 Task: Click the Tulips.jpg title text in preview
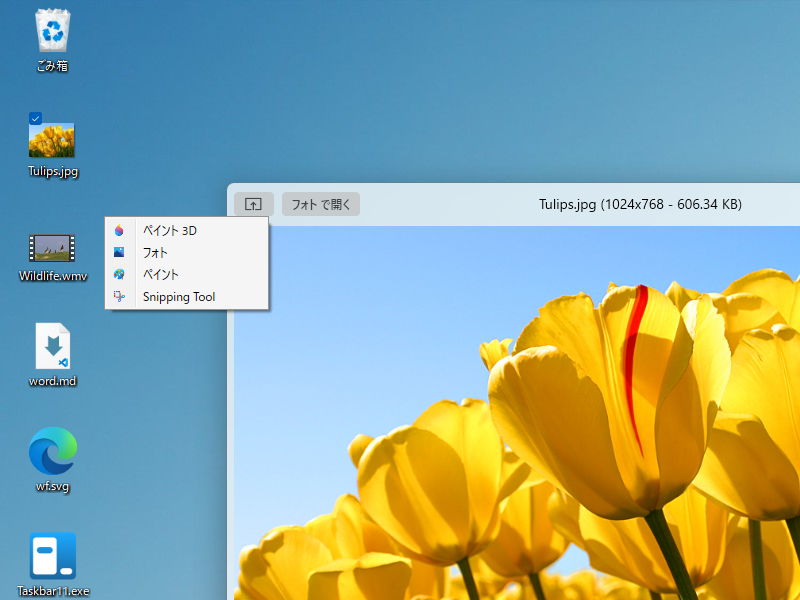click(640, 205)
